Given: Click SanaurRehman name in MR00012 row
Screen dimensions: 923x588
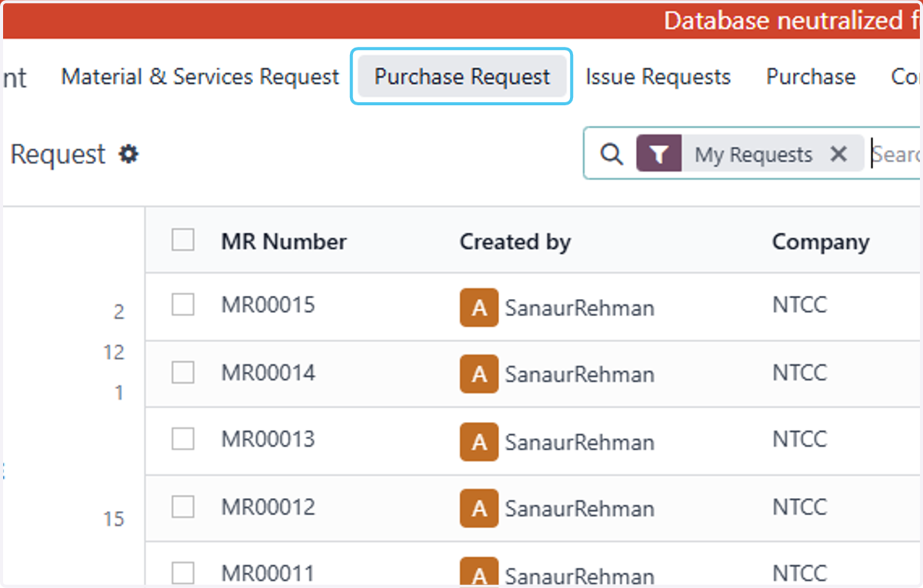Looking at the screenshot, I should [580, 509].
